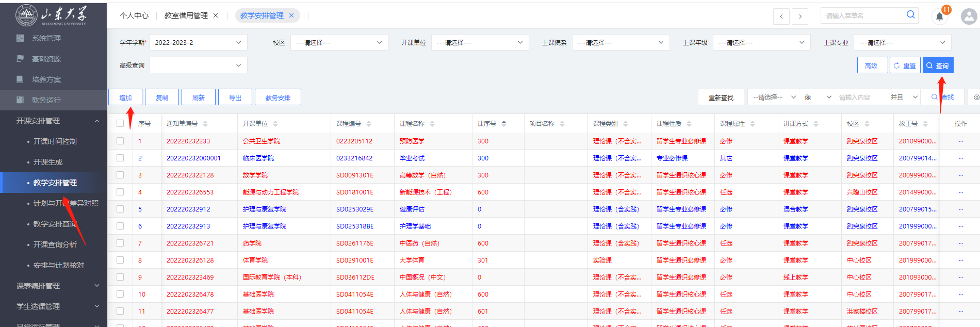Open the actions menu for row 5
Image resolution: width=980 pixels, height=327 pixels.
point(961,209)
